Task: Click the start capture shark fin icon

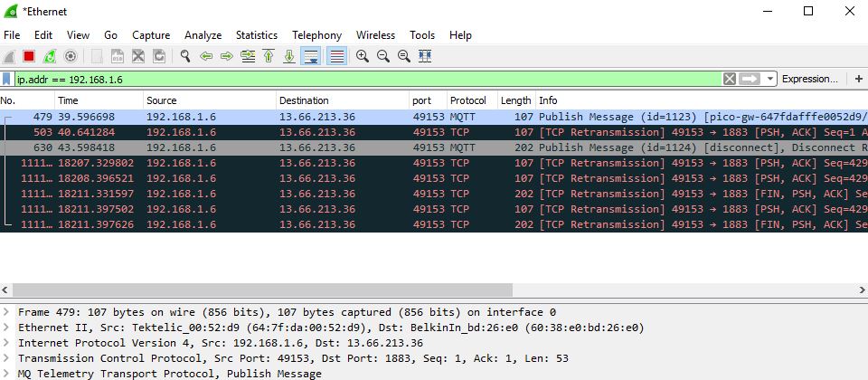Action: 9,56
